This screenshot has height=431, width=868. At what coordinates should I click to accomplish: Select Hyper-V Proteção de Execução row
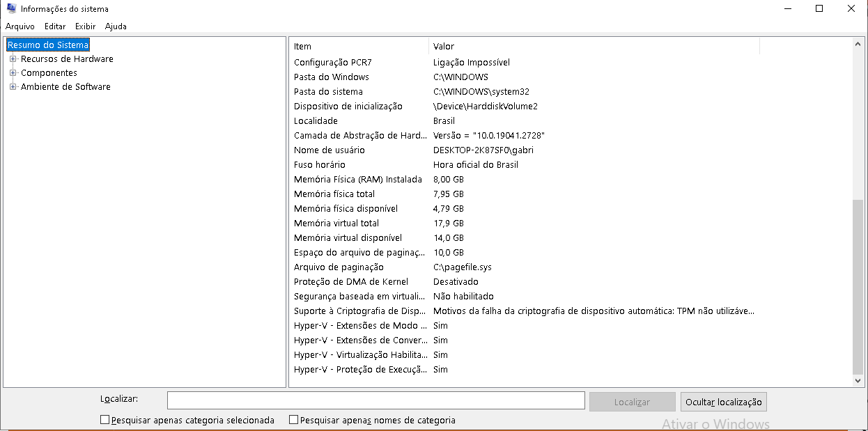(525, 370)
